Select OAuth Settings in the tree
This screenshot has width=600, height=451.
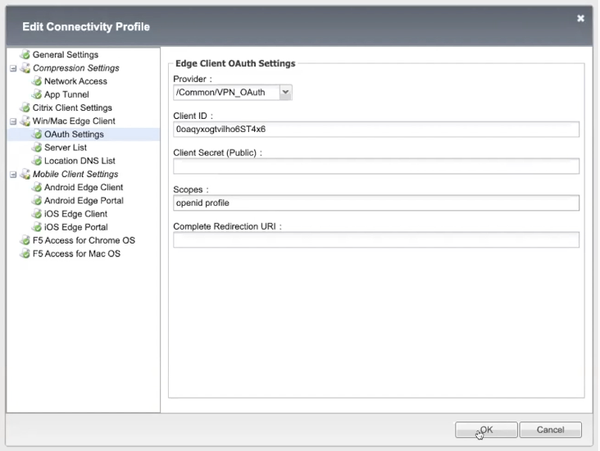74,134
